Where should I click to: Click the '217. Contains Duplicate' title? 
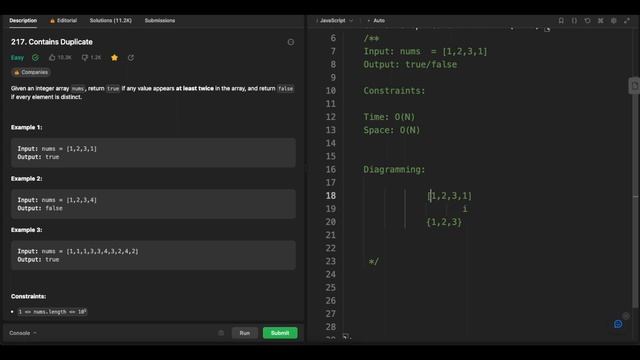coord(51,42)
